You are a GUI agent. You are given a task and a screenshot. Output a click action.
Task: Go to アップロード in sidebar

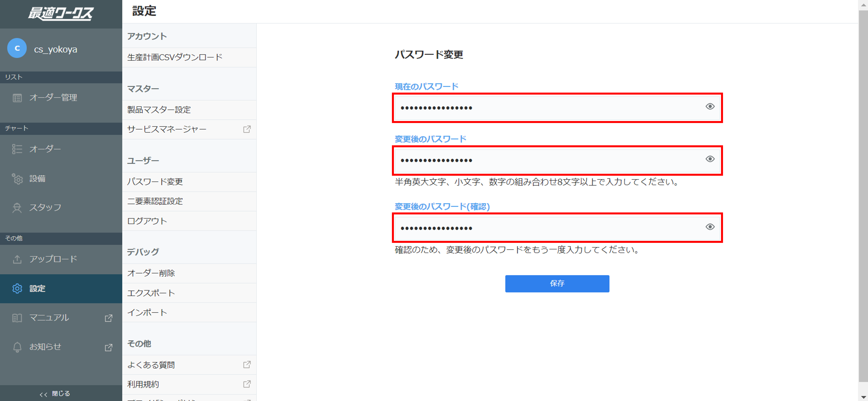(61, 259)
